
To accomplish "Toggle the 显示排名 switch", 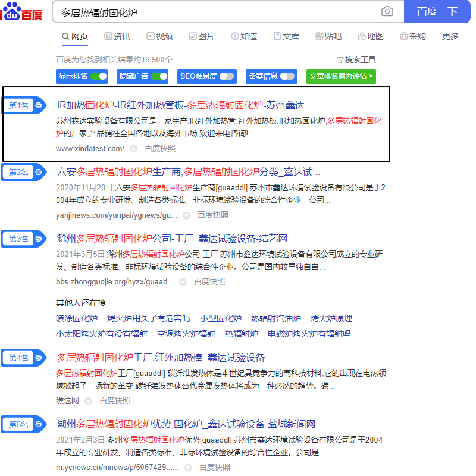I will (x=99, y=76).
